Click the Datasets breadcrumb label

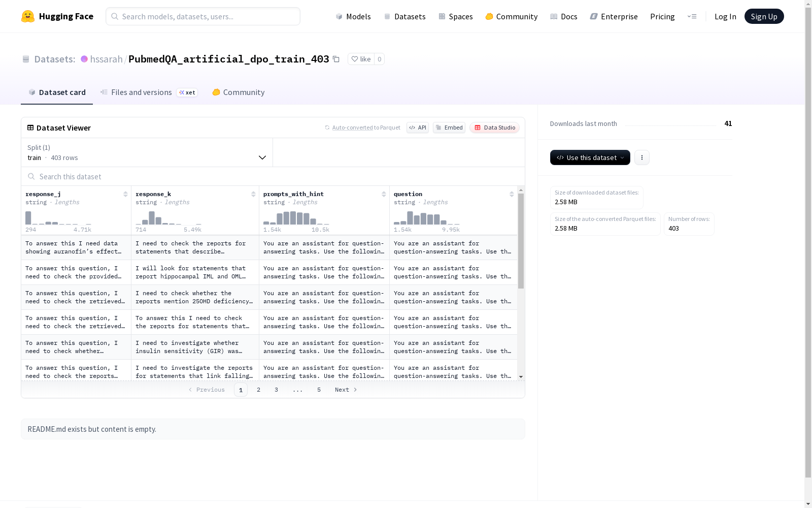point(55,59)
